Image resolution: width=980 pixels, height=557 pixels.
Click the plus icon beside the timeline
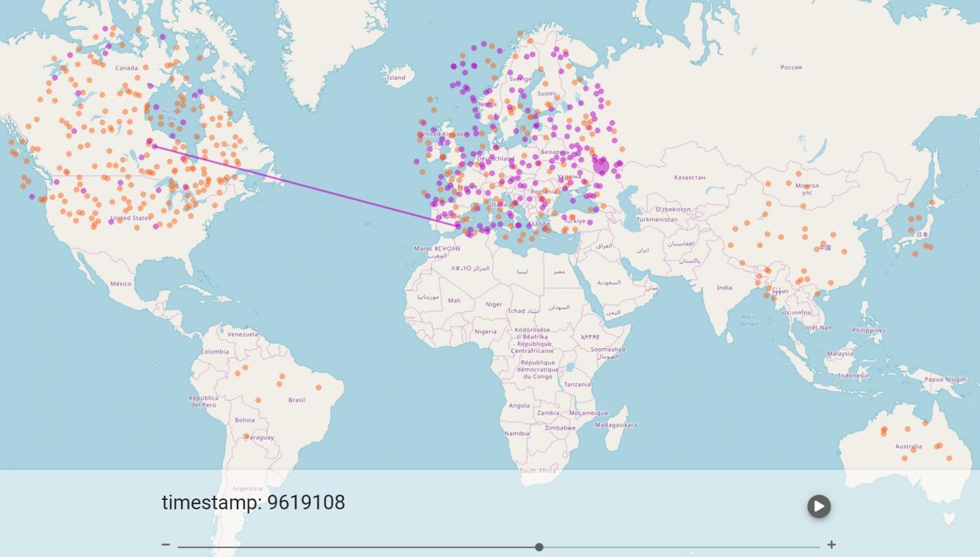tap(831, 545)
